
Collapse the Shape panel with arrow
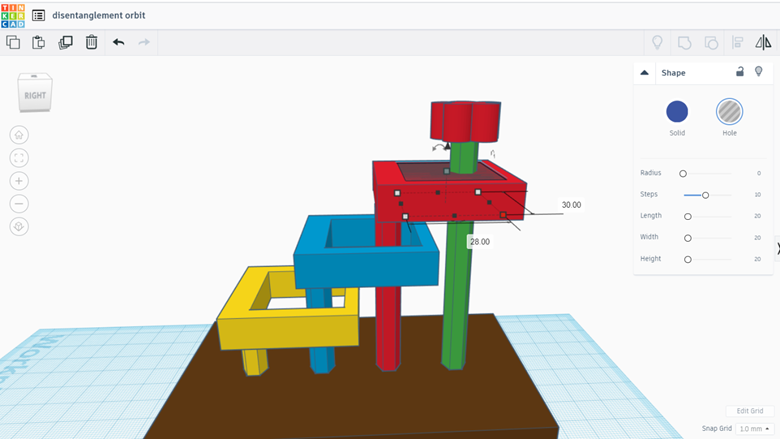pyautogui.click(x=645, y=73)
